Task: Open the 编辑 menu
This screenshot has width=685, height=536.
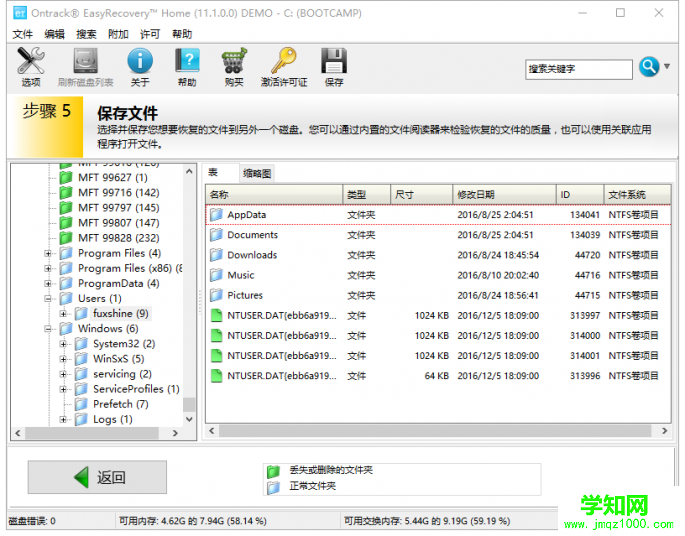Action: (54, 34)
